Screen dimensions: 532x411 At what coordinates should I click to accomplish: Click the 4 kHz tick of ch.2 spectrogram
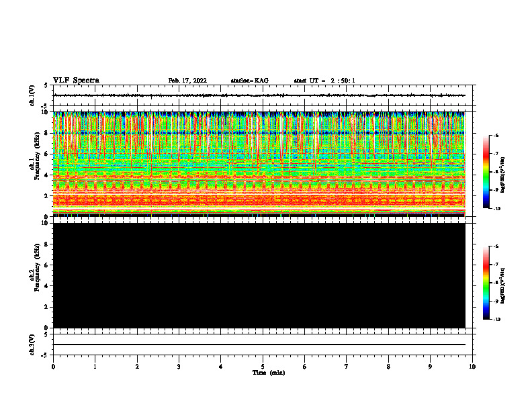coord(48,286)
